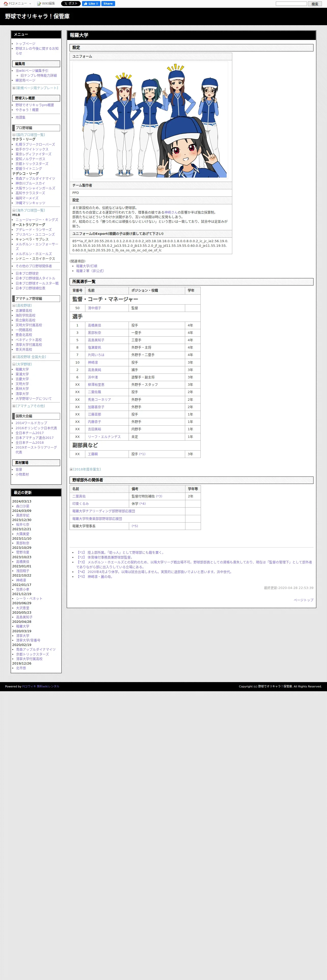Open 2019オーストラリアリーグ代表 link

(x=36, y=450)
